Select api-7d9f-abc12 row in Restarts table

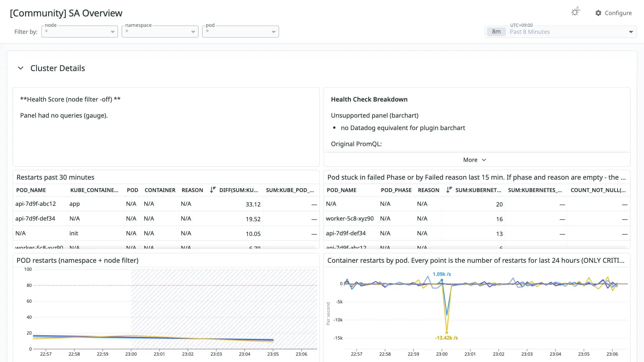(x=166, y=204)
